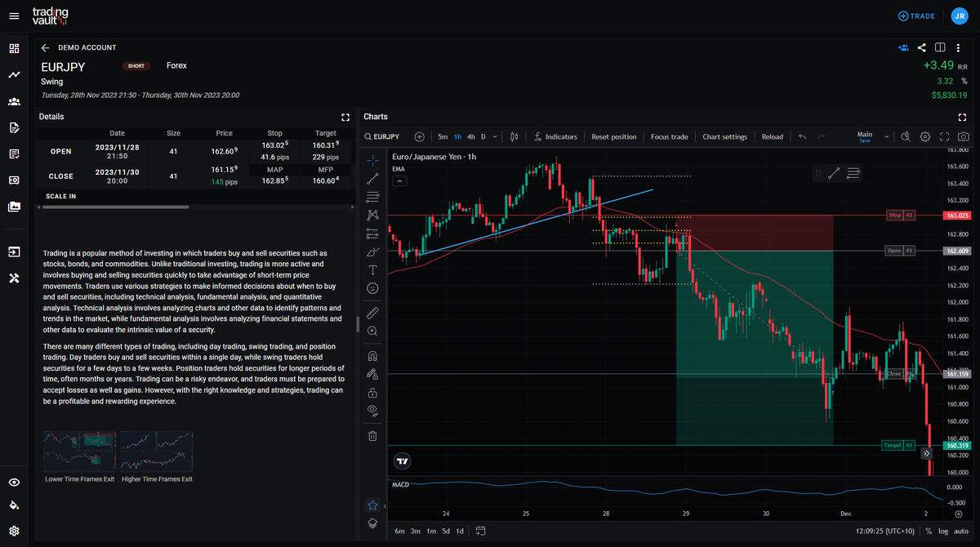Open the tools wrench icon in the sidebar
Screen dimensions: 980x547
pos(13,278)
